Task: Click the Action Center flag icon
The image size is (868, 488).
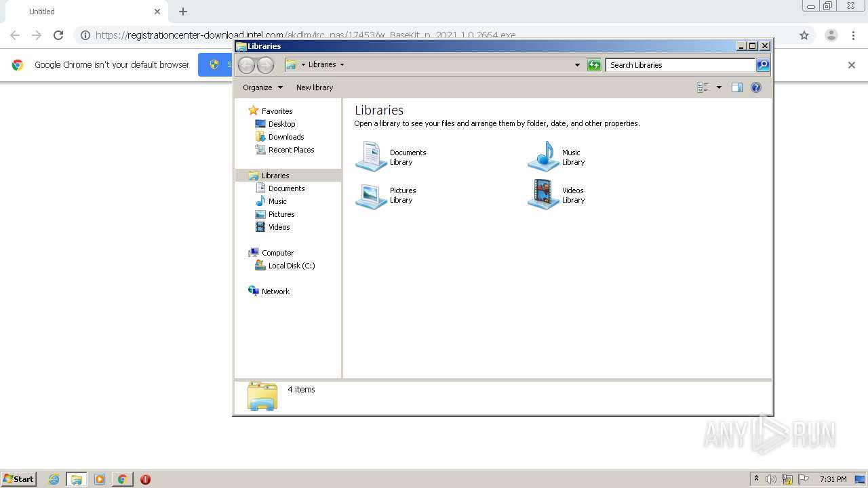Action: 804,479
